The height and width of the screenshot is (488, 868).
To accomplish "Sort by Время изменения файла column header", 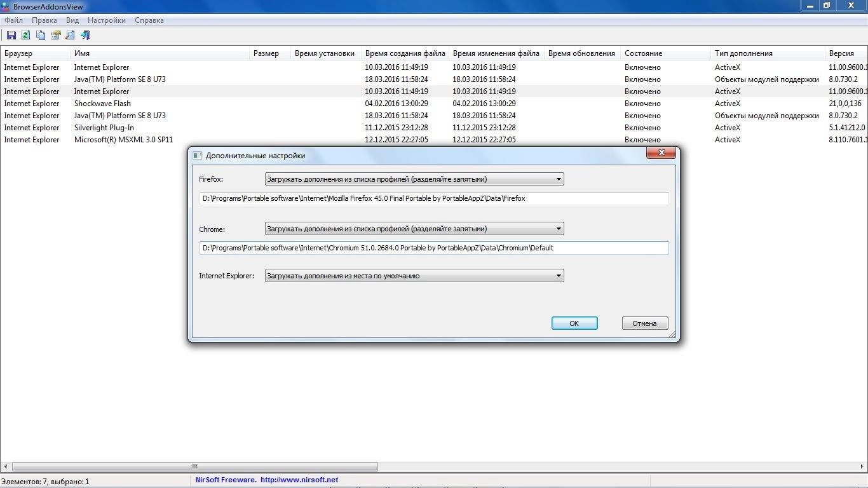I will point(496,53).
